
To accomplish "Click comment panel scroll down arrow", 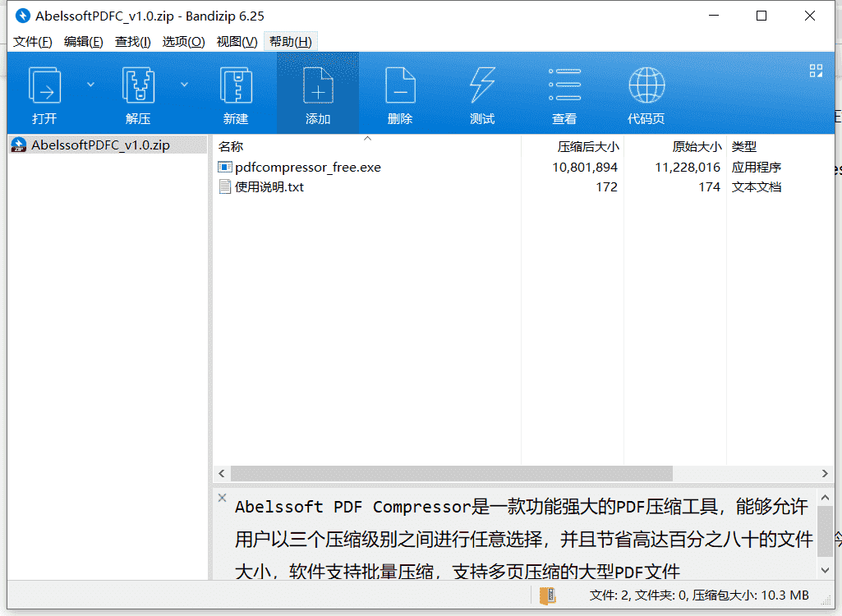I will (825, 570).
